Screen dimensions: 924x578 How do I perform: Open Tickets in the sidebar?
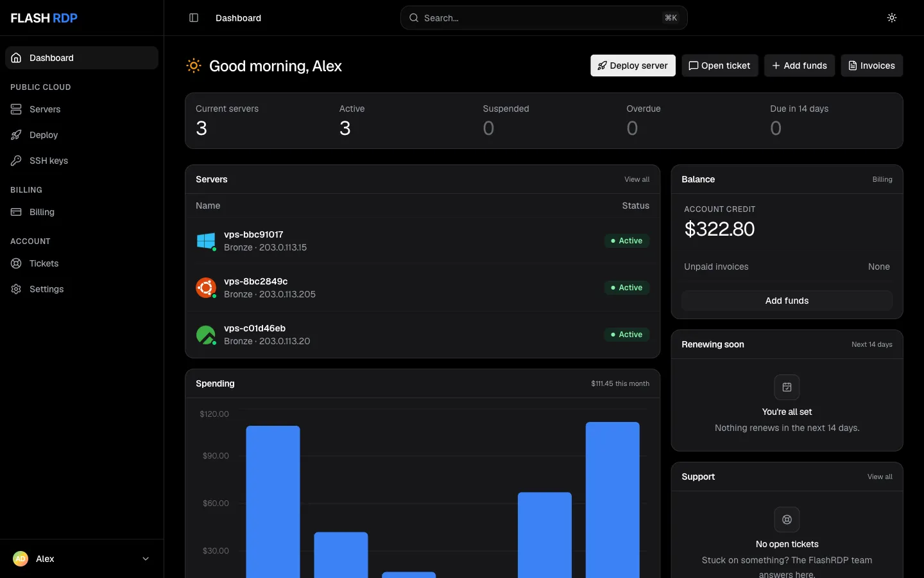pos(81,263)
